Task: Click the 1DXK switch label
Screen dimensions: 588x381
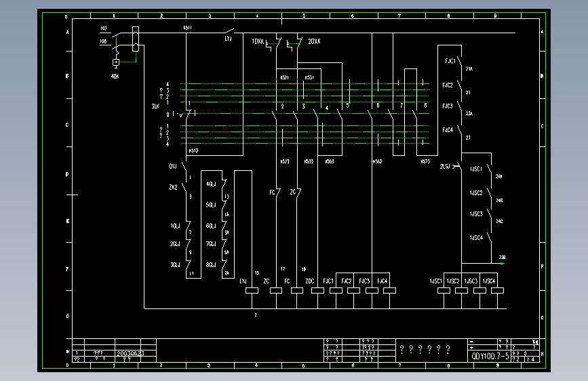Action: click(258, 41)
